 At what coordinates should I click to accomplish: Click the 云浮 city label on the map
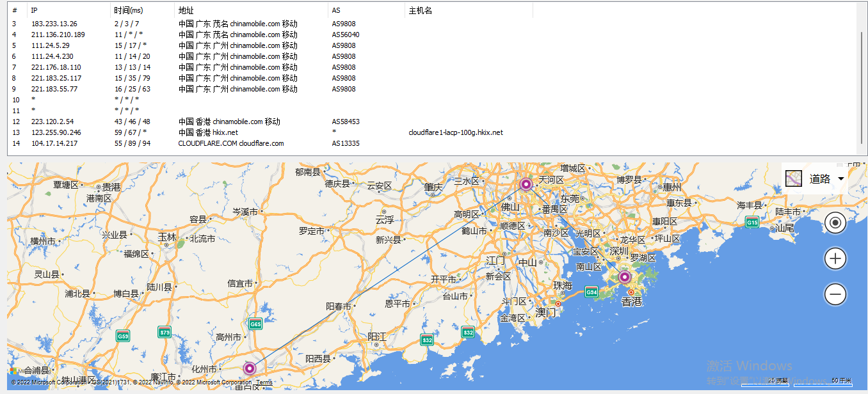click(x=385, y=219)
